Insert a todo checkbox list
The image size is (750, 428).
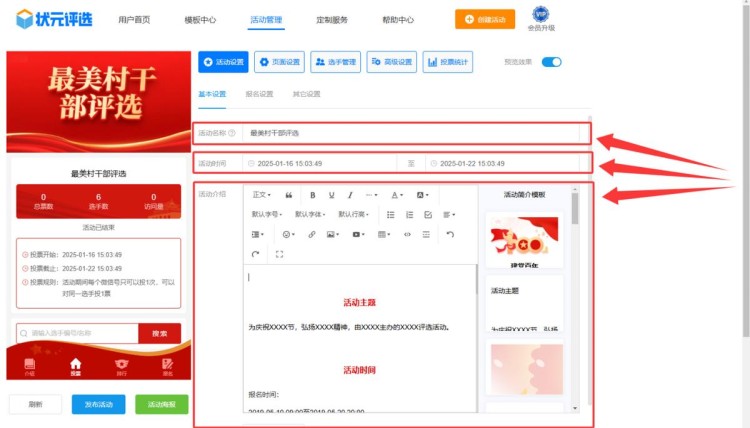[428, 214]
